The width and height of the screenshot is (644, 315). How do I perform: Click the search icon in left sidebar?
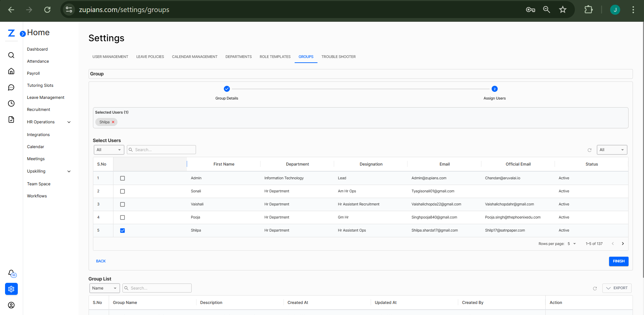(11, 55)
